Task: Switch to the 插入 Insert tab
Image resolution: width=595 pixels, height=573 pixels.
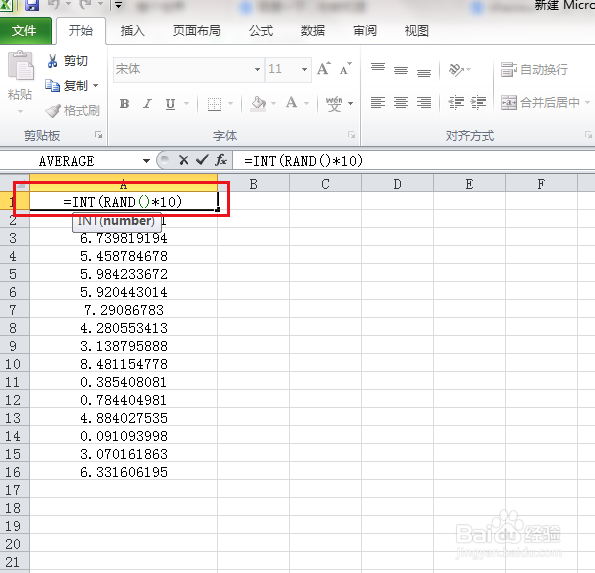Action: click(x=132, y=31)
